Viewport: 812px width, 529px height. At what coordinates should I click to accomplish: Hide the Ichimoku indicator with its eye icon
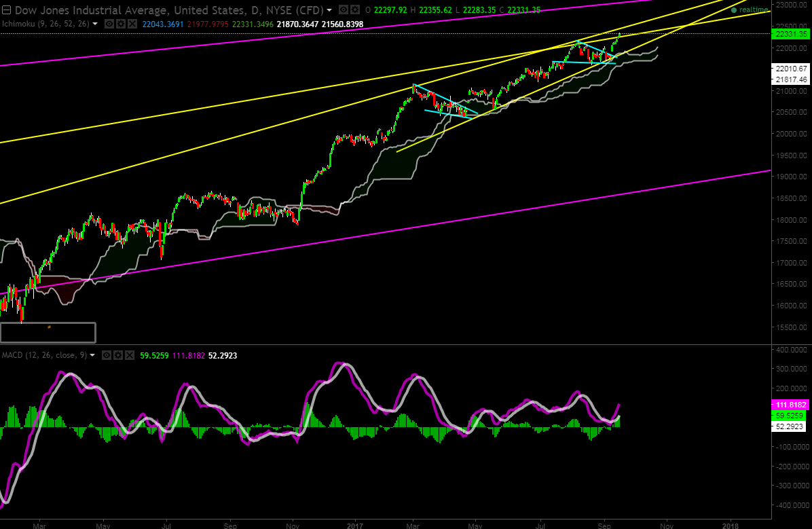click(109, 24)
